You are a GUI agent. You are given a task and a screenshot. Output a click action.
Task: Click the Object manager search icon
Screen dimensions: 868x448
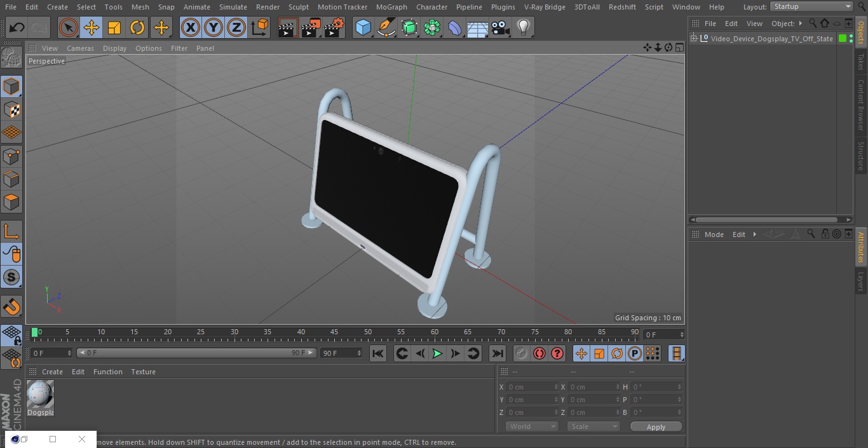(812, 24)
